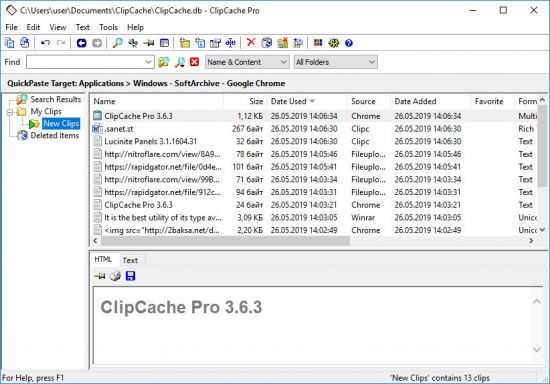Sort by the Source column header
This screenshot has height=384, width=550.
click(368, 101)
